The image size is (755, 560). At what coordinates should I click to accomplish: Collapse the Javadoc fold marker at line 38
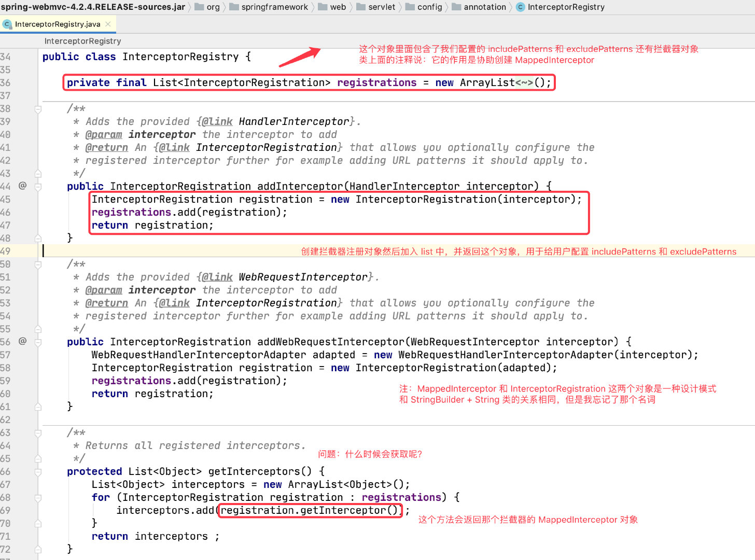coord(38,109)
